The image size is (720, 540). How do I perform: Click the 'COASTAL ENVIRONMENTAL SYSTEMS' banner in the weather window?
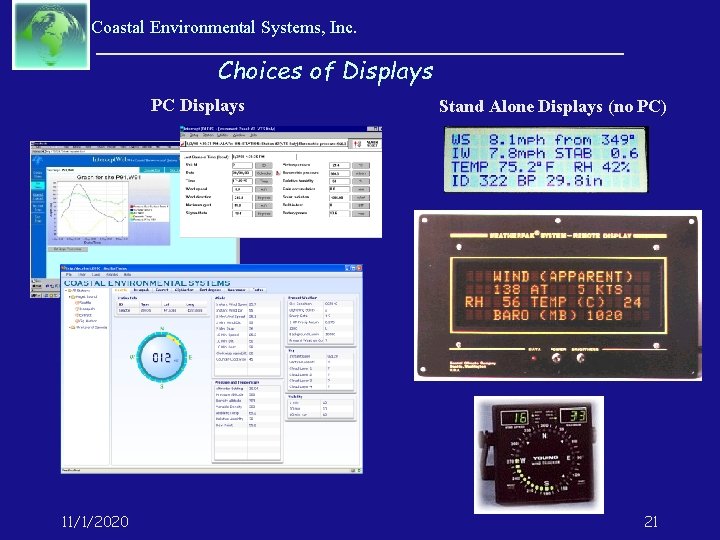pyautogui.click(x=147, y=283)
